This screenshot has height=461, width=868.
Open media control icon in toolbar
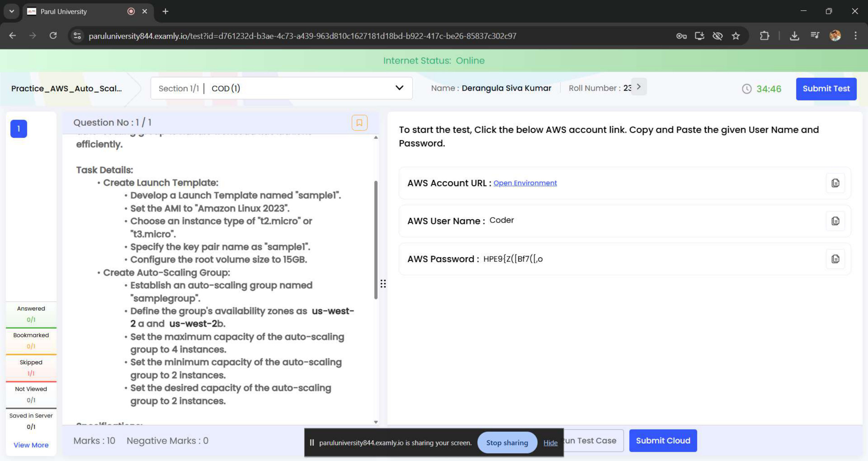point(815,35)
